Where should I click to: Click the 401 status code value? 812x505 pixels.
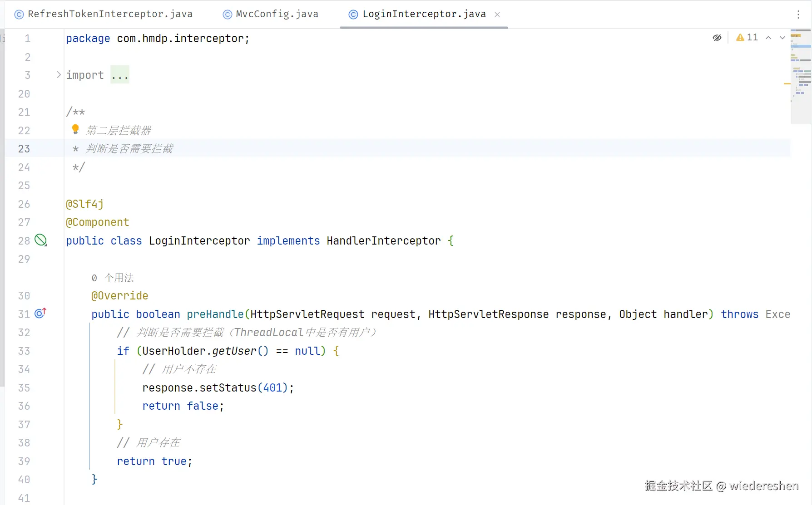point(272,388)
